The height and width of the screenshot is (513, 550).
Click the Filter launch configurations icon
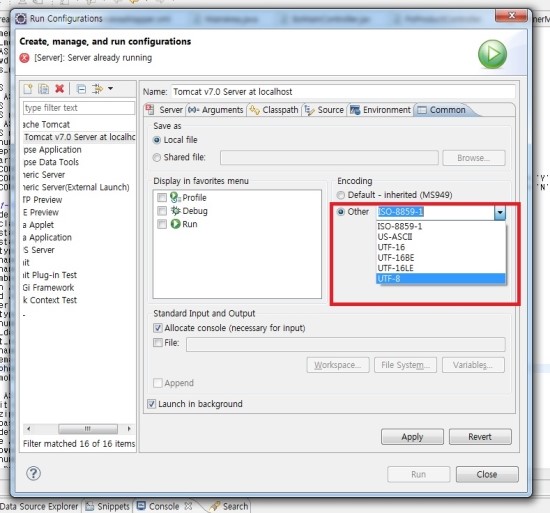[x=97, y=89]
